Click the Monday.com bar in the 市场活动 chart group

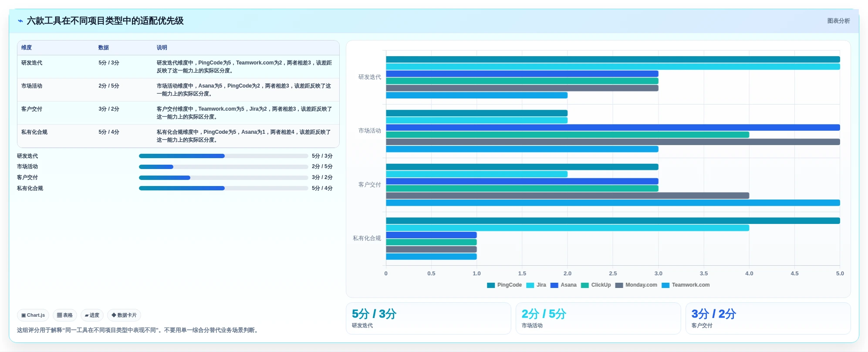(613, 142)
